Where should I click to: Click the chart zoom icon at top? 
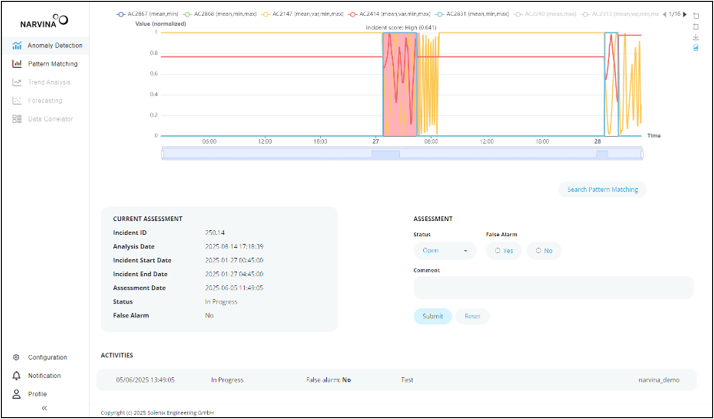[x=695, y=15]
